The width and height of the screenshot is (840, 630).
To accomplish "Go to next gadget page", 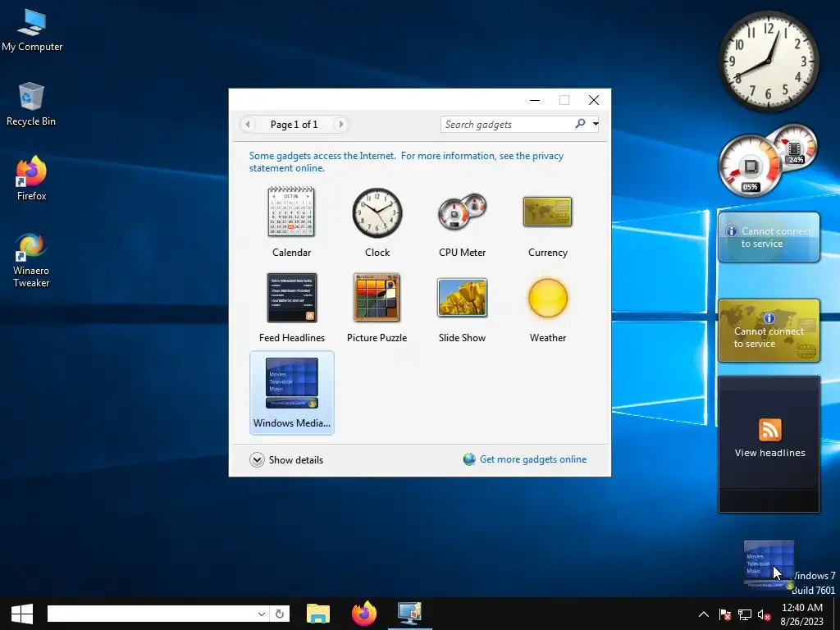I will click(x=340, y=125).
